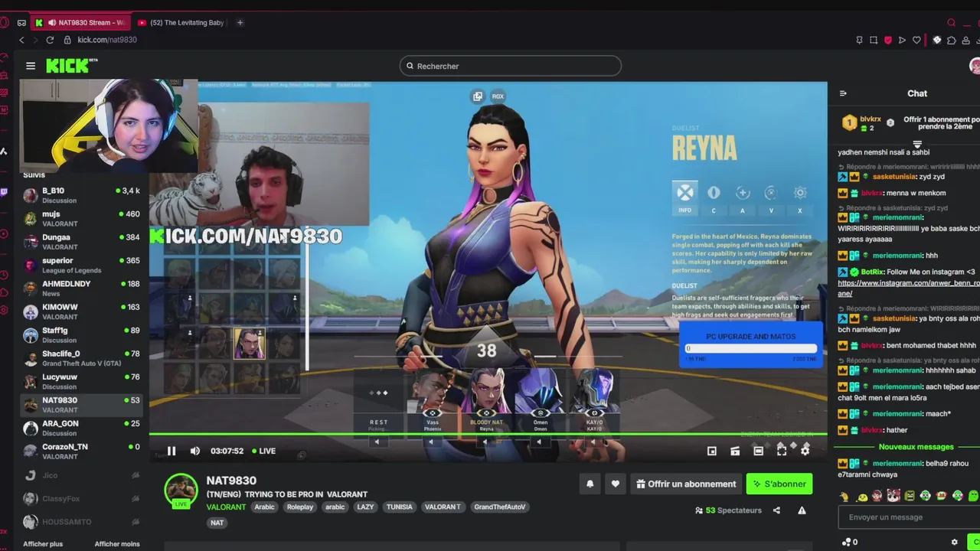Insert the first chat emote

[x=844, y=496]
